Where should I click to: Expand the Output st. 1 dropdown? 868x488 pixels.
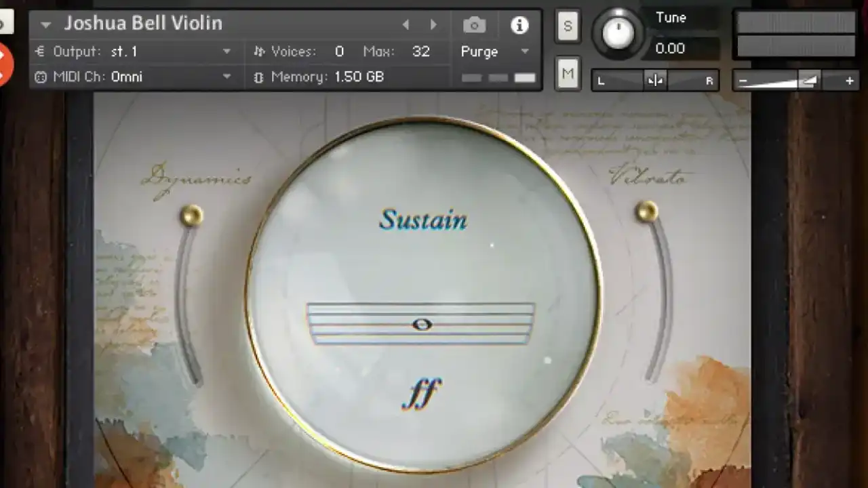click(226, 52)
